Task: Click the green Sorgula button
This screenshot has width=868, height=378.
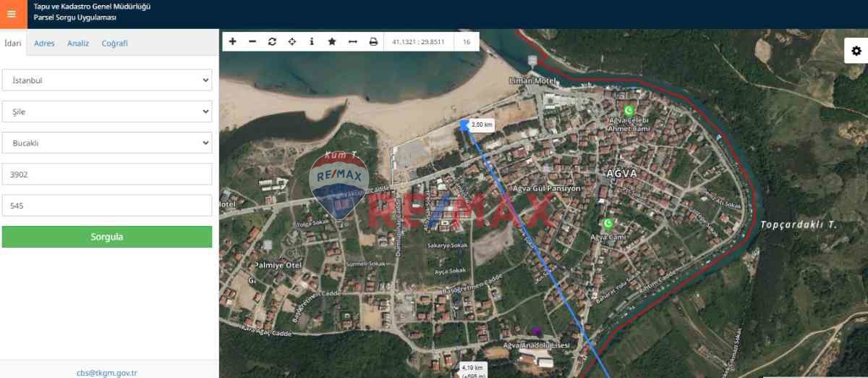Action: [x=107, y=237]
